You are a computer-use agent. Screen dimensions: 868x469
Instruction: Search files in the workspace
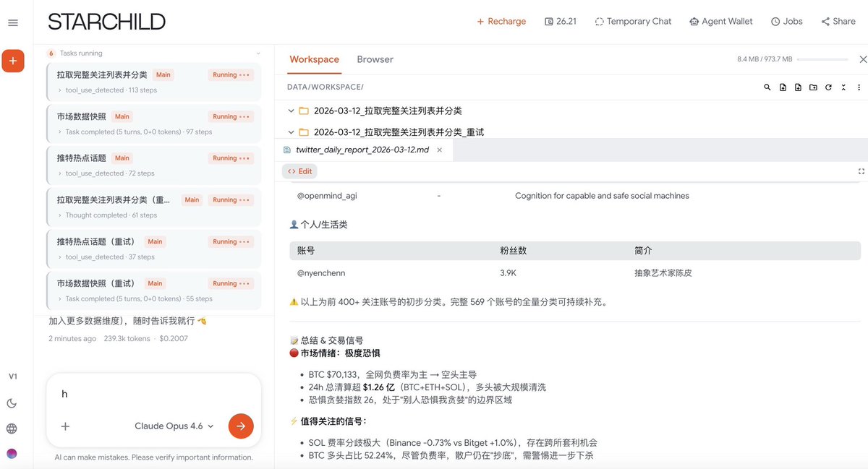tap(767, 87)
